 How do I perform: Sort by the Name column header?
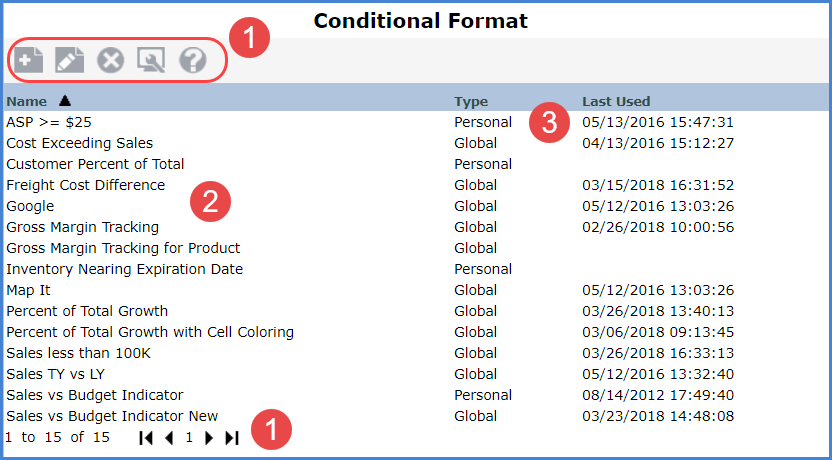[x=26, y=101]
